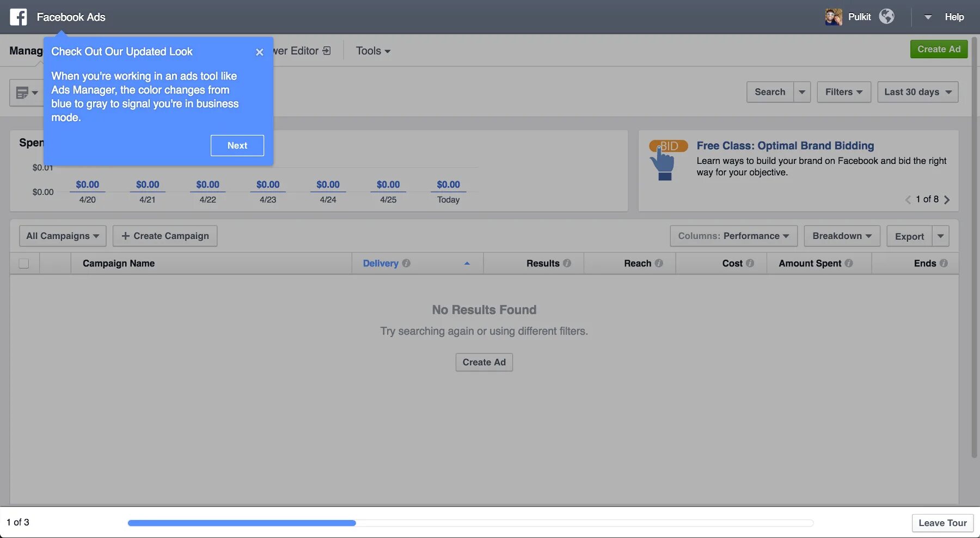The image size is (980, 538).
Task: Click the Results info icon
Action: (x=567, y=263)
